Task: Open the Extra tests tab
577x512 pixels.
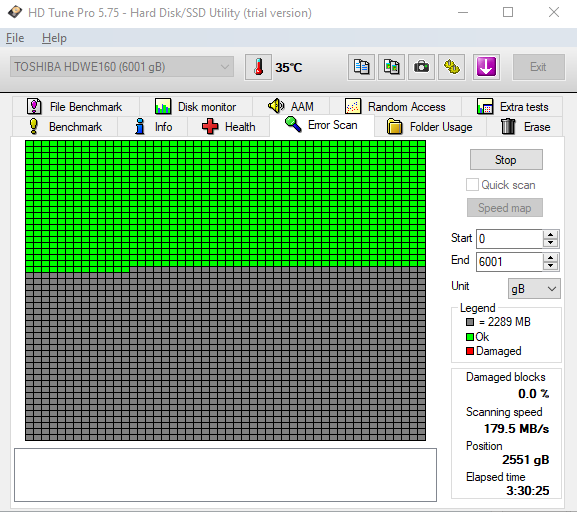Action: click(x=512, y=107)
